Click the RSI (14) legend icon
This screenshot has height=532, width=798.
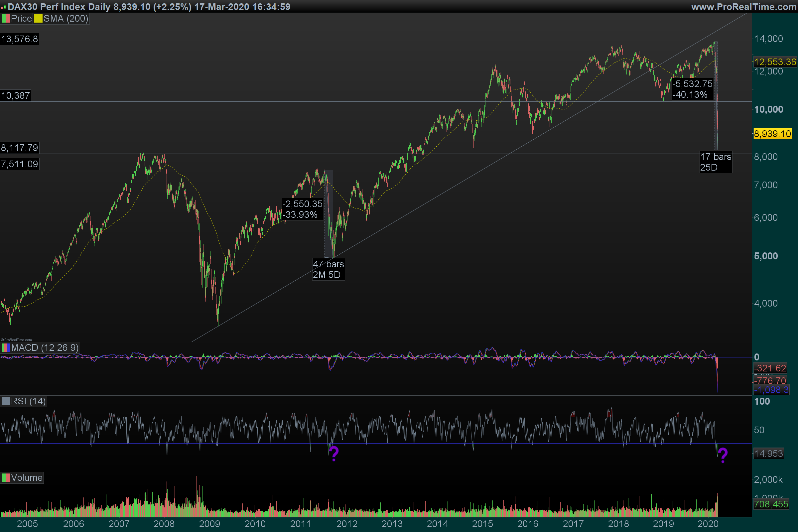(x=5, y=401)
